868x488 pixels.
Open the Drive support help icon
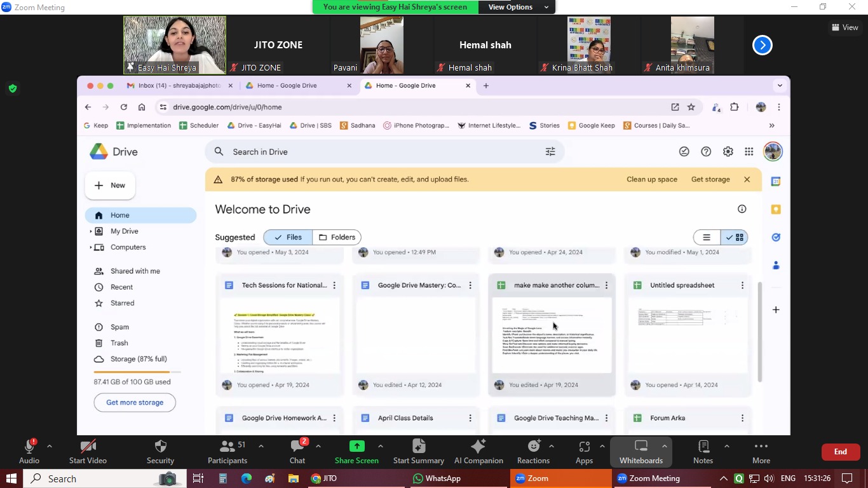click(706, 152)
